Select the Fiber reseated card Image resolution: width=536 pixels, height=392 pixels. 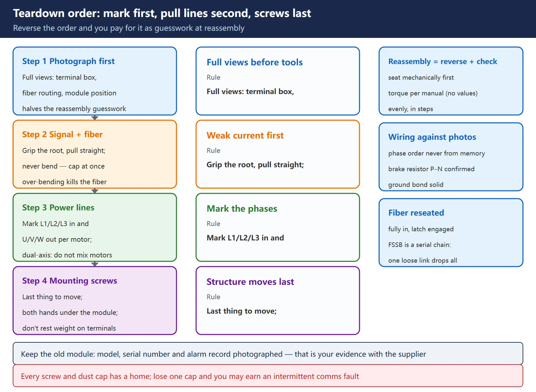point(451,233)
